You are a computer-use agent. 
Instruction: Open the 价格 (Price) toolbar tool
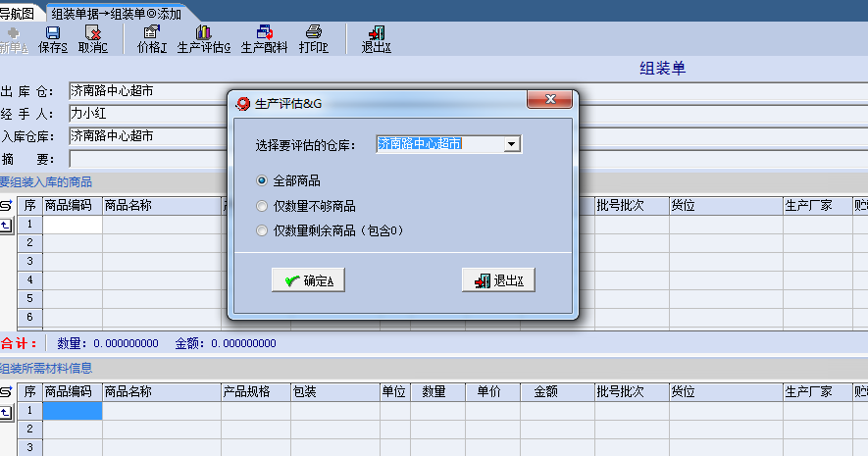pyautogui.click(x=152, y=38)
